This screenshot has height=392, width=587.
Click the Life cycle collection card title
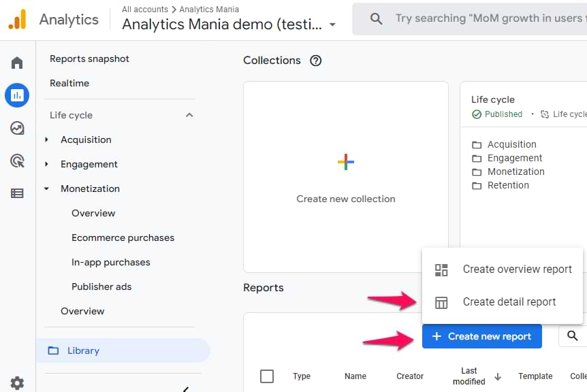click(x=492, y=99)
